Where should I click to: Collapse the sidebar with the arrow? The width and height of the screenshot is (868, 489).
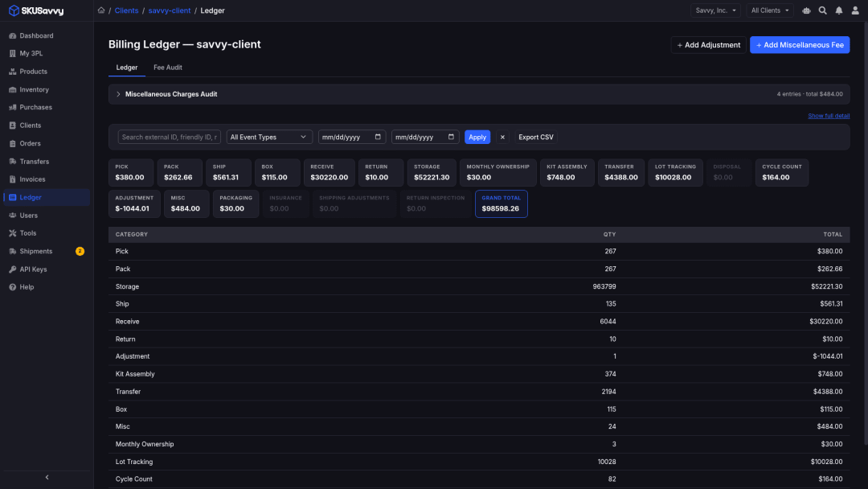(47, 478)
